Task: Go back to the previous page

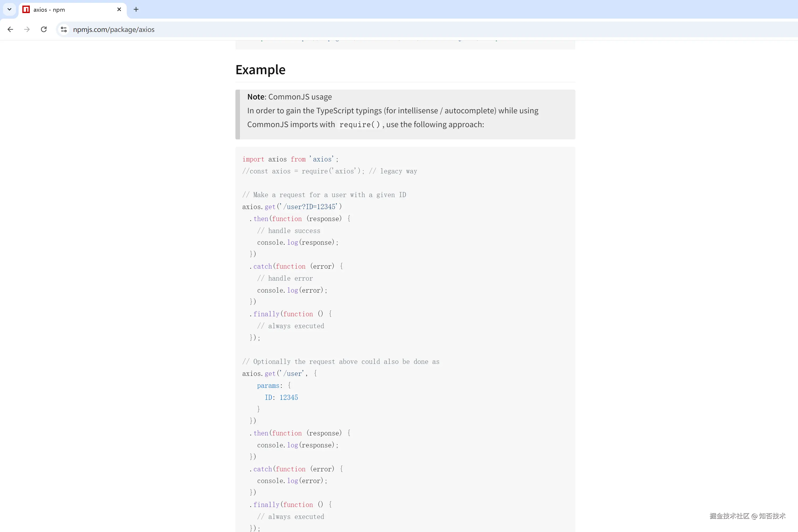Action: pos(11,30)
